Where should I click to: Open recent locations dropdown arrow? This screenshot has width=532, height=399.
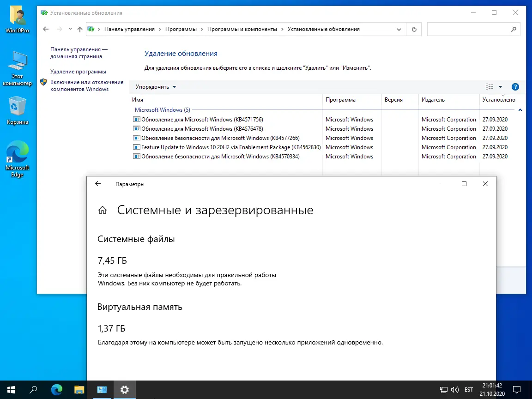(70, 29)
